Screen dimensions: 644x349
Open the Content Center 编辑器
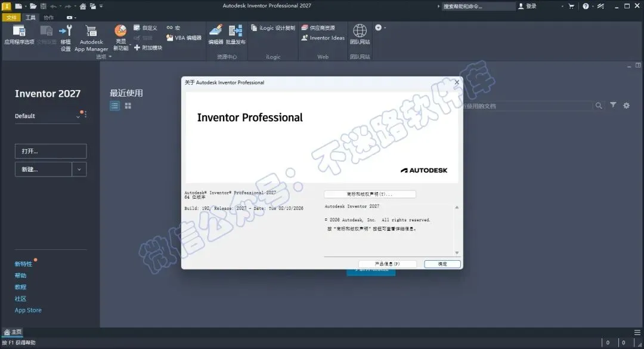(216, 35)
